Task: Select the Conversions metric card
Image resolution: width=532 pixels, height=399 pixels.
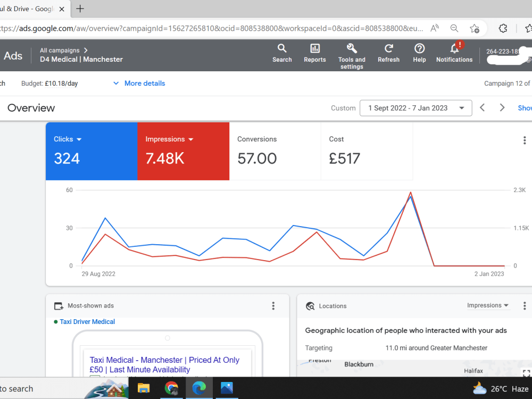Action: tap(275, 151)
